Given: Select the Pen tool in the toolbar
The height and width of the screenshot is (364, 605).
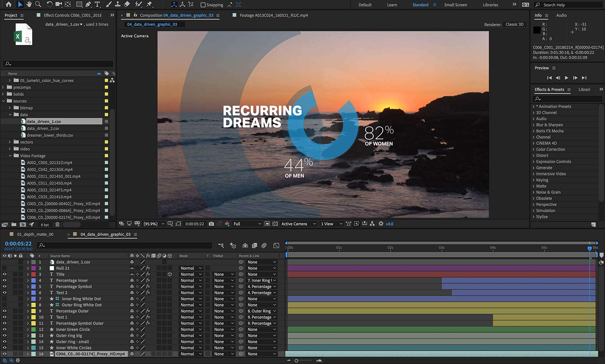Looking at the screenshot, I should coord(88,4).
